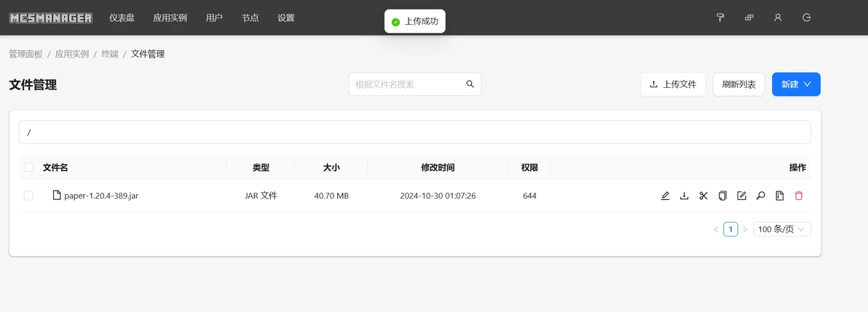Click the 2024-10-30 01:07:26 timestamp cell
This screenshot has height=312, width=868.
438,196
